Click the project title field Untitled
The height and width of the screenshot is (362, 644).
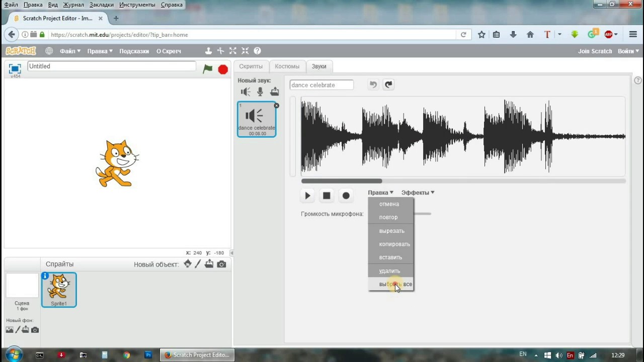(x=112, y=66)
